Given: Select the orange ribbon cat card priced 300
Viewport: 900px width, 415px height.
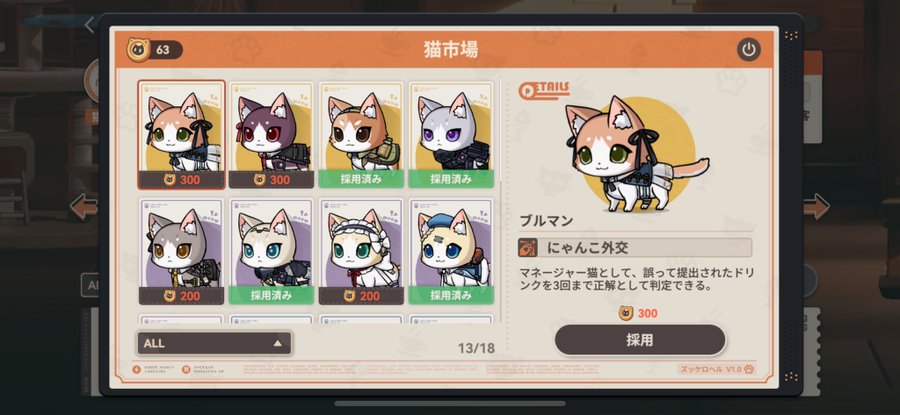Looking at the screenshot, I should (181, 135).
